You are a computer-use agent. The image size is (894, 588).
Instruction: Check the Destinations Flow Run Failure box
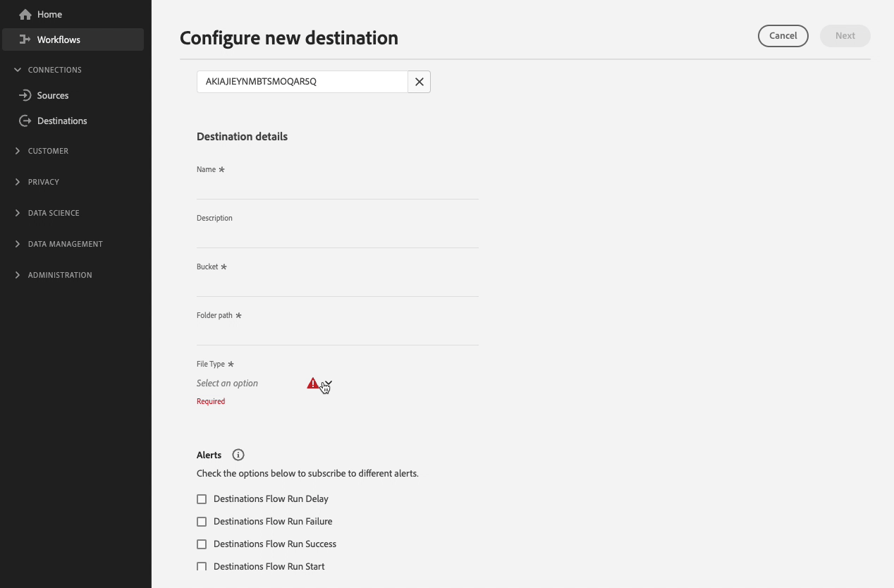(202, 521)
